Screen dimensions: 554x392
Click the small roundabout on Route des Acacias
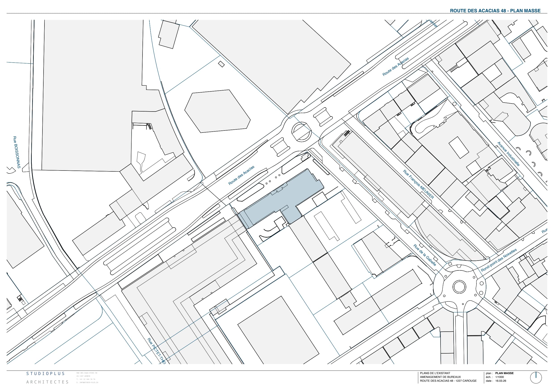(301, 132)
